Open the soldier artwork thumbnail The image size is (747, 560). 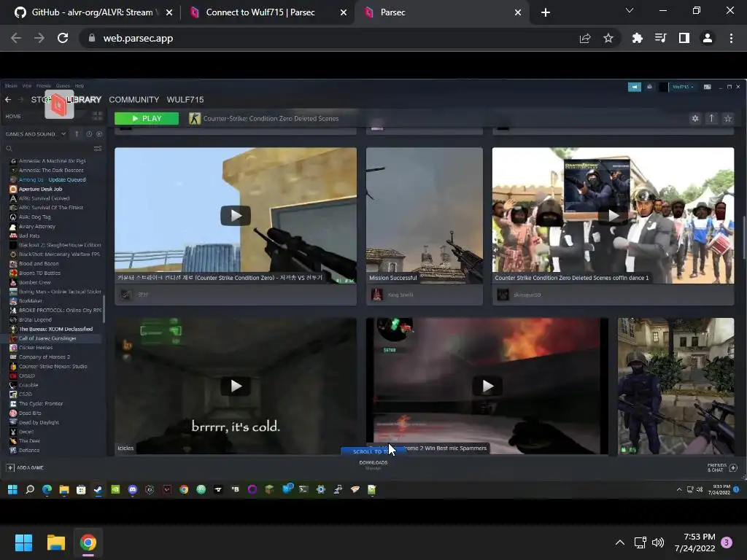click(676, 386)
